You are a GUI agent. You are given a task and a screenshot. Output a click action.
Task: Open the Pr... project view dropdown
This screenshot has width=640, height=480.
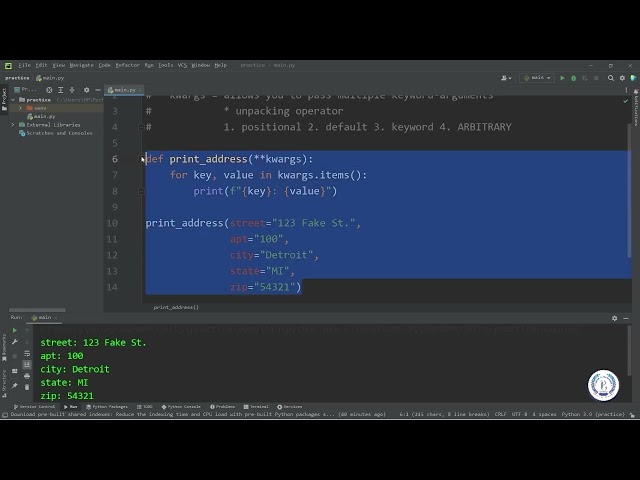pyautogui.click(x=26, y=89)
